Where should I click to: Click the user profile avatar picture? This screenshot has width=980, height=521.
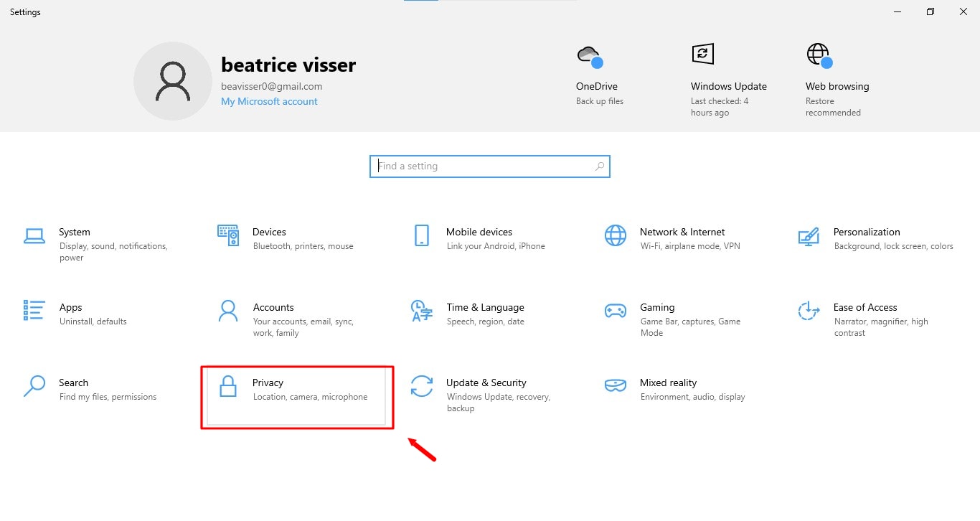tap(173, 81)
